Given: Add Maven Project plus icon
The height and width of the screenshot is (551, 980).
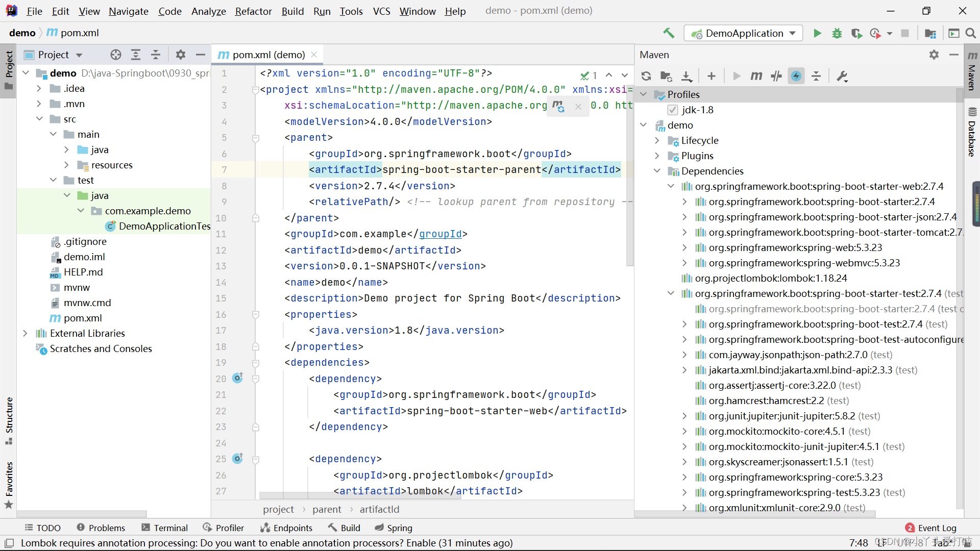Looking at the screenshot, I should point(712,76).
